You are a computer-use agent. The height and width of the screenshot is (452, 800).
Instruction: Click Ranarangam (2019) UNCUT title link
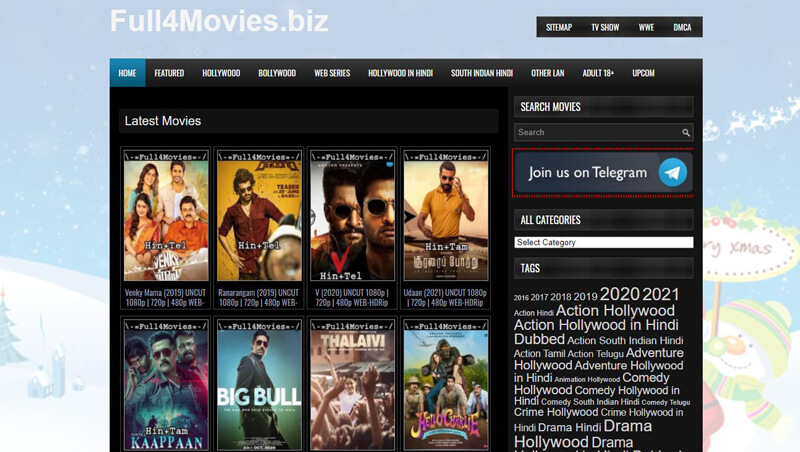point(259,297)
